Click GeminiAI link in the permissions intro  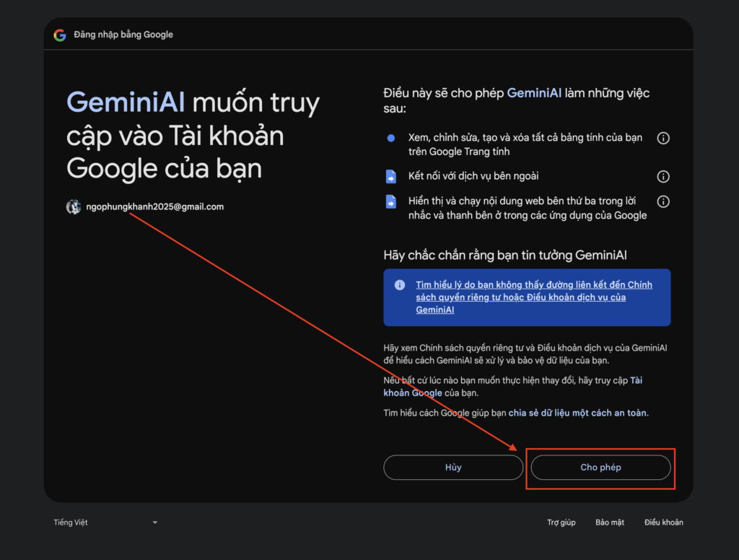534,93
